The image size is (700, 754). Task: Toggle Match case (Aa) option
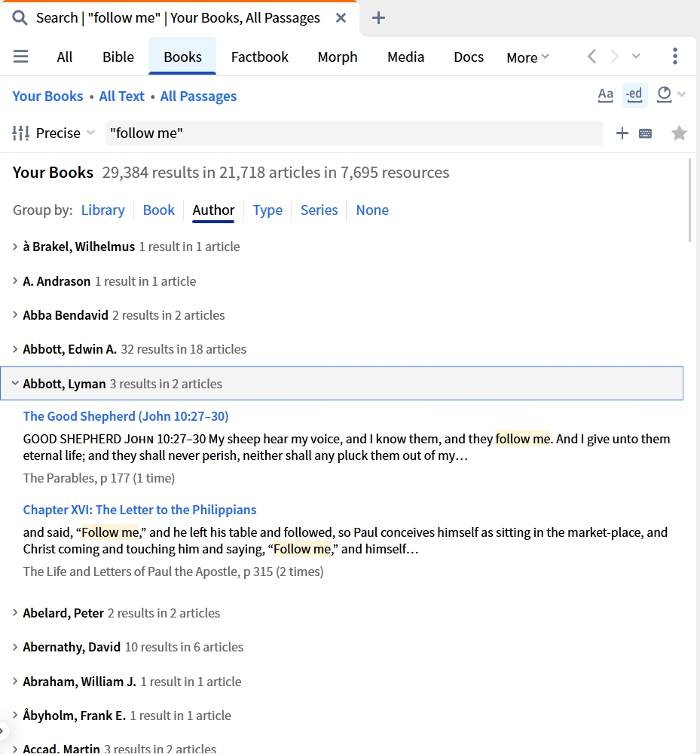pos(605,95)
